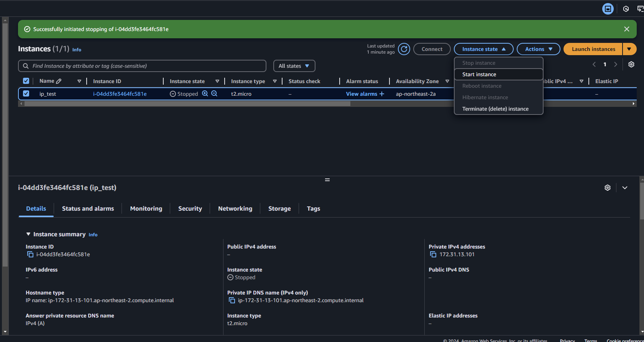644x342 pixels.
Task: Expand the Actions dropdown
Action: coord(539,49)
